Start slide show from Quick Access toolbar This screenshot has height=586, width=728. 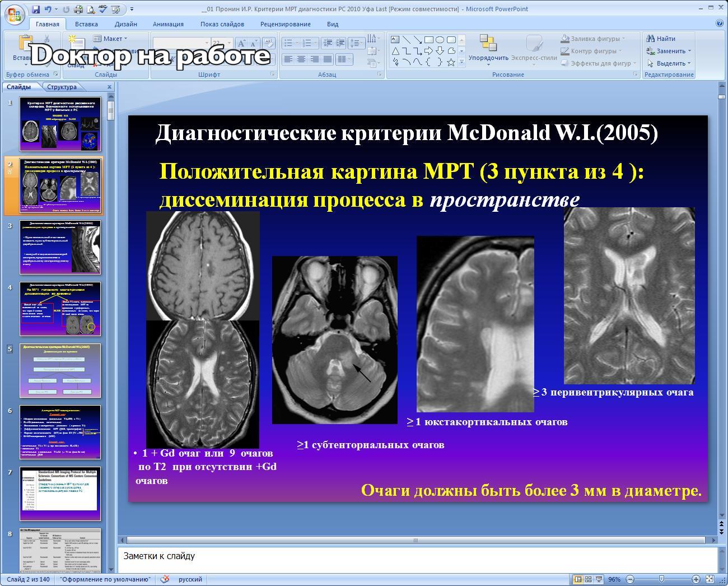tap(116, 10)
